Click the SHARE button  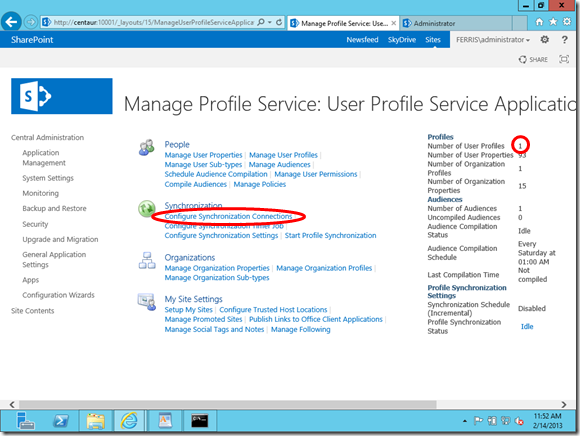coord(533,60)
